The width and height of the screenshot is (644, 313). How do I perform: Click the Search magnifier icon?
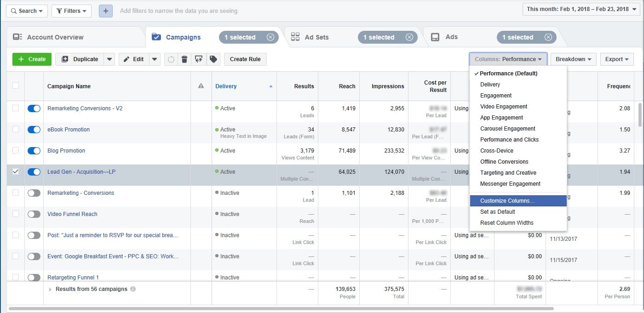tap(16, 11)
